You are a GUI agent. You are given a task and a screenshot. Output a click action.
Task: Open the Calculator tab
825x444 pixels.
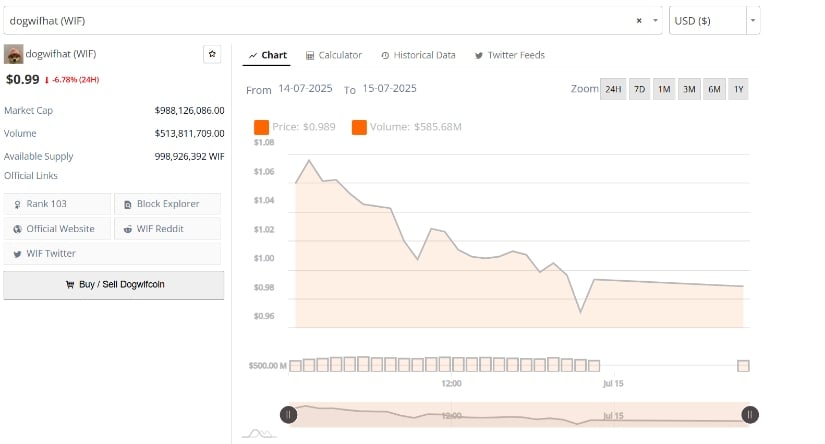tap(334, 55)
